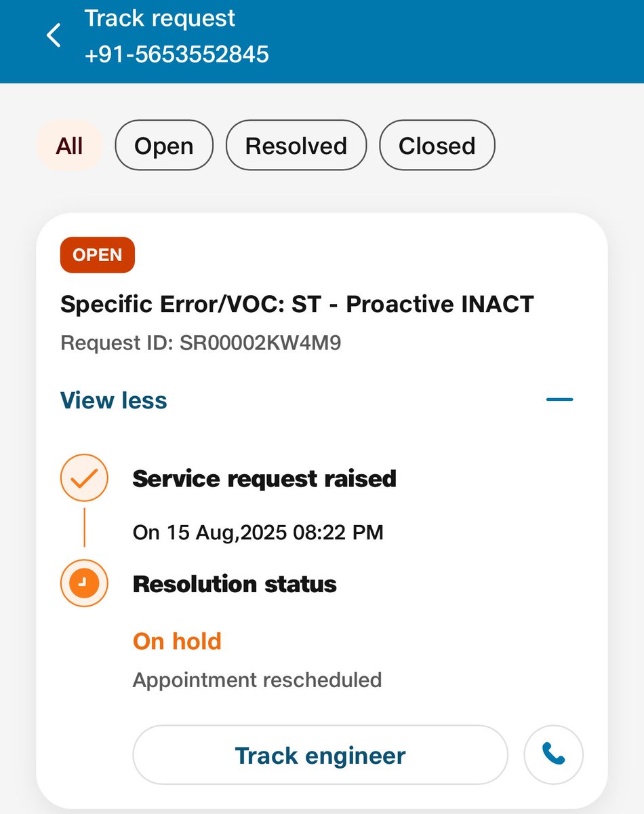Click View less link
This screenshot has height=814, width=644.
pyautogui.click(x=113, y=400)
